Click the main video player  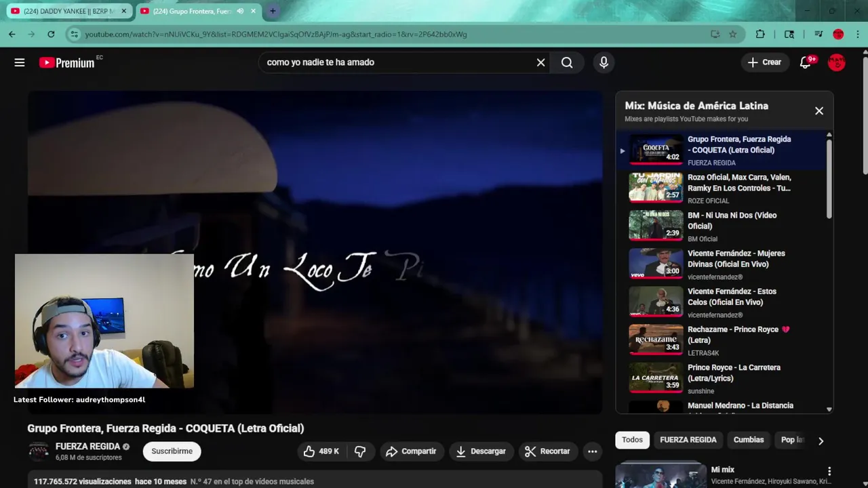pos(315,252)
